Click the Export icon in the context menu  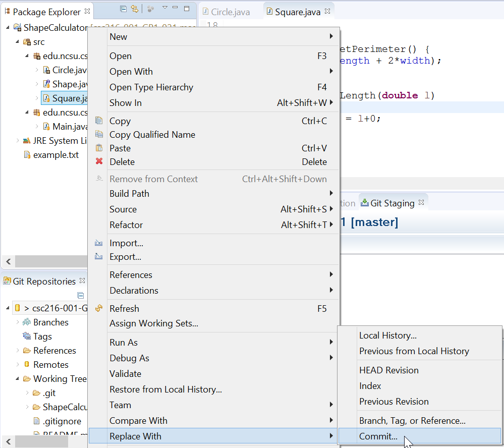(99, 257)
